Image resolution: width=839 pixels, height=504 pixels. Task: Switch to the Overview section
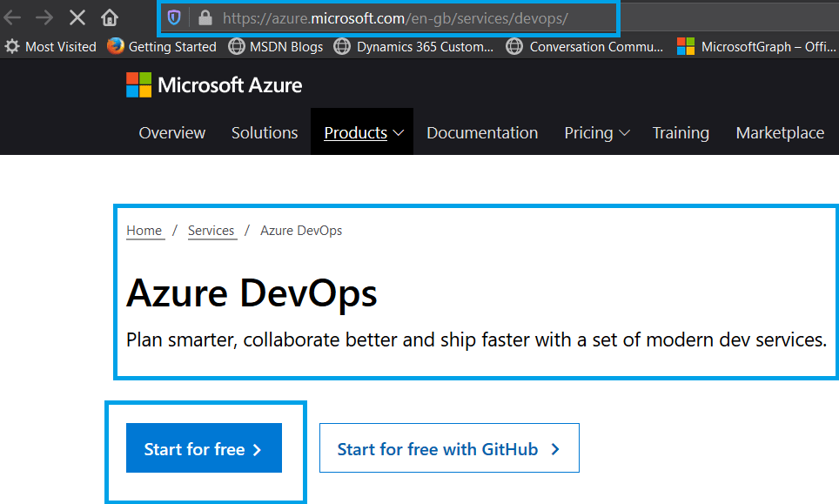click(171, 132)
